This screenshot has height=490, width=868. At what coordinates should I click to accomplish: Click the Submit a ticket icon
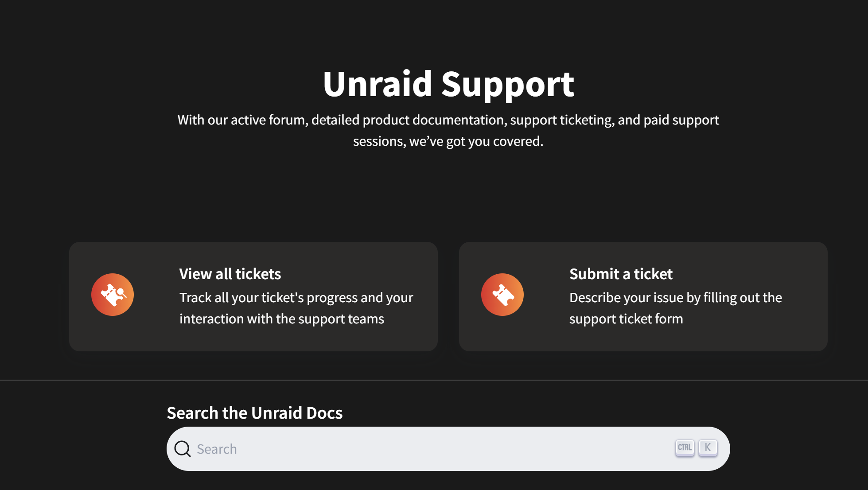pos(502,295)
